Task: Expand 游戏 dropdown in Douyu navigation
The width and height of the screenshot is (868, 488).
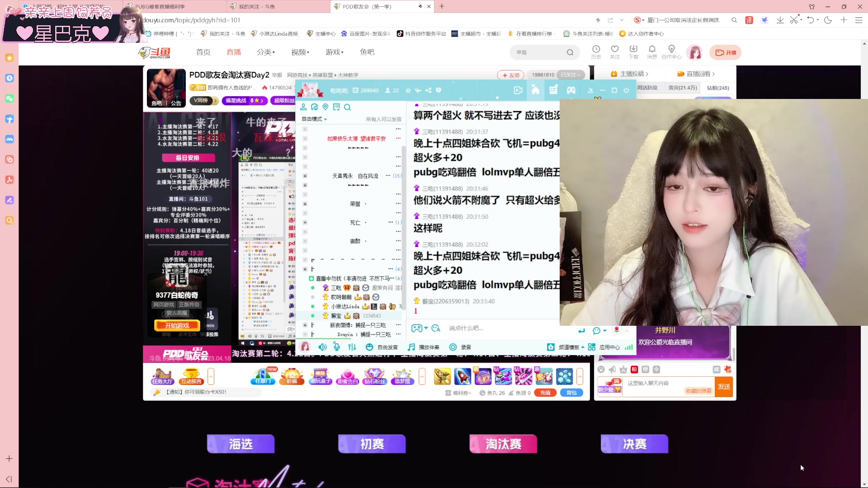Action: (335, 52)
